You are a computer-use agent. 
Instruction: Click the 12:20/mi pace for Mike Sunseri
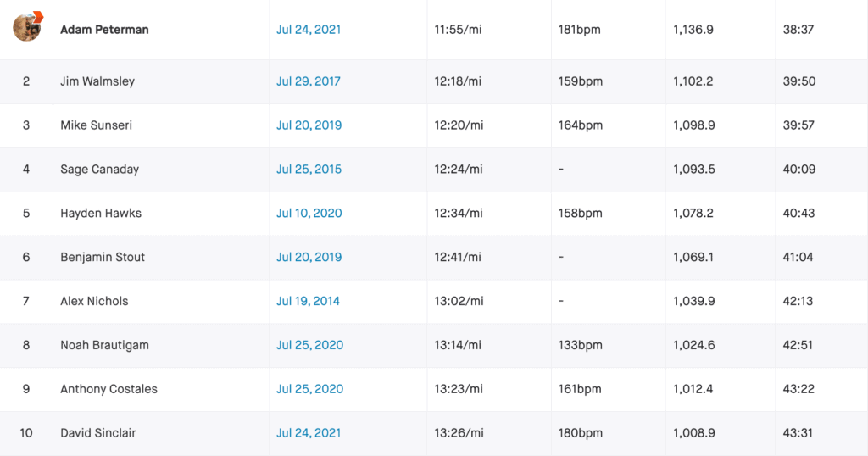(x=459, y=125)
